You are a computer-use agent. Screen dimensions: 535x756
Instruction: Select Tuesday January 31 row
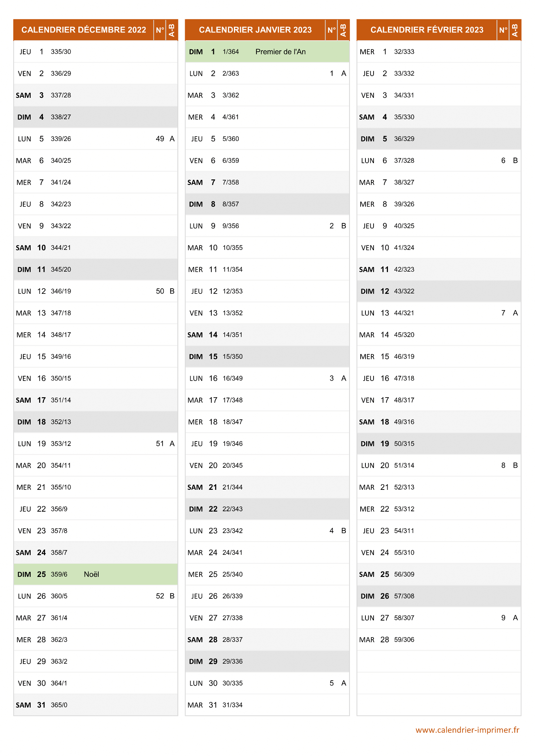267,705
